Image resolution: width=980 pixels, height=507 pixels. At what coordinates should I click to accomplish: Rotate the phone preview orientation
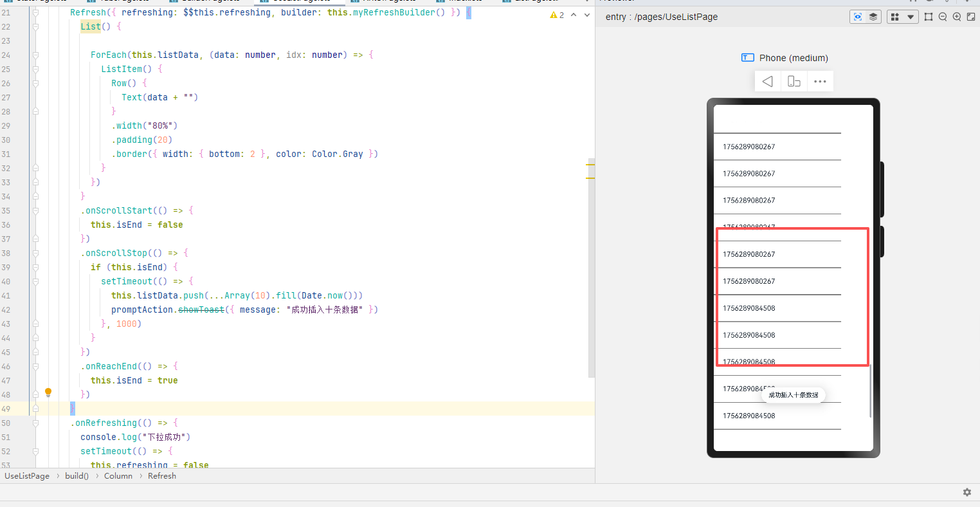coord(794,82)
